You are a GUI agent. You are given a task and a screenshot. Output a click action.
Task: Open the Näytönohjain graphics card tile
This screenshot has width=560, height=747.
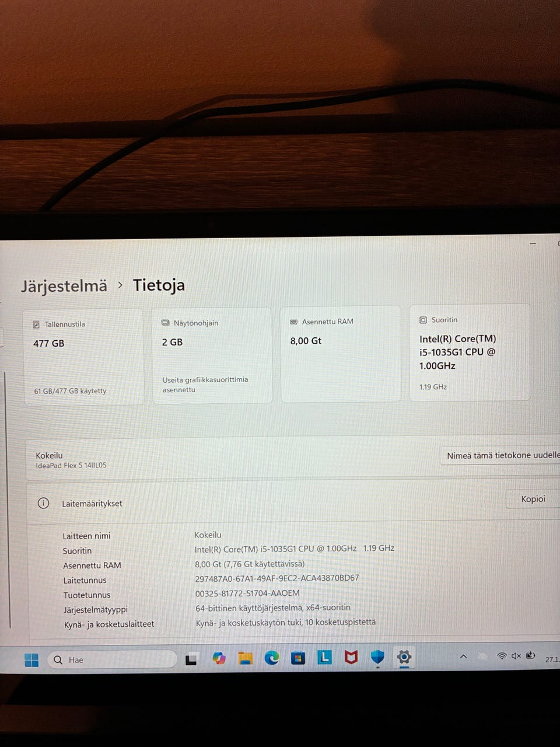[x=212, y=355]
